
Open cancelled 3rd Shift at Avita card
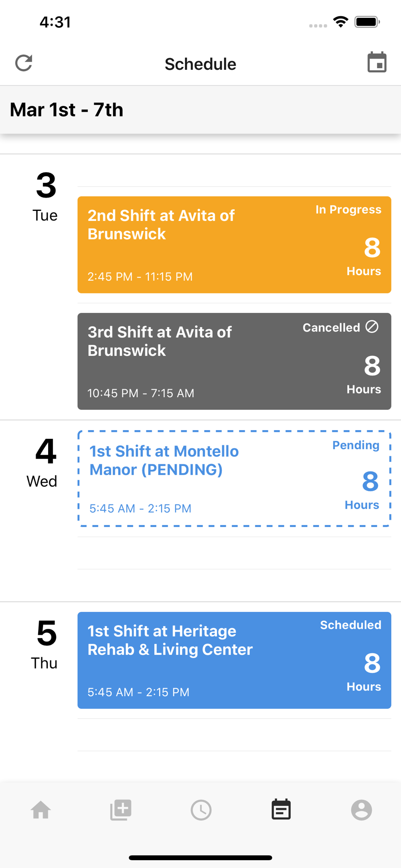coord(234,361)
